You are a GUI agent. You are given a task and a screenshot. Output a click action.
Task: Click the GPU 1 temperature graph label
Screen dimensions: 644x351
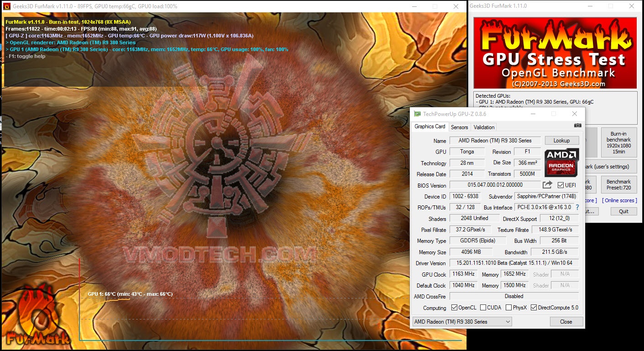[x=130, y=294]
